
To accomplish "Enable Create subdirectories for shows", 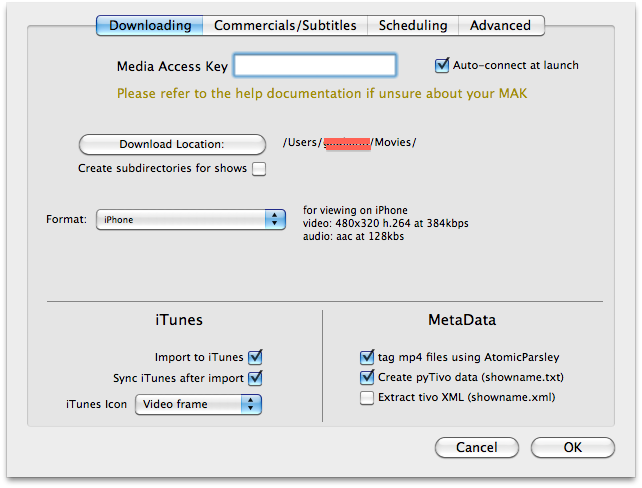I will [259, 169].
